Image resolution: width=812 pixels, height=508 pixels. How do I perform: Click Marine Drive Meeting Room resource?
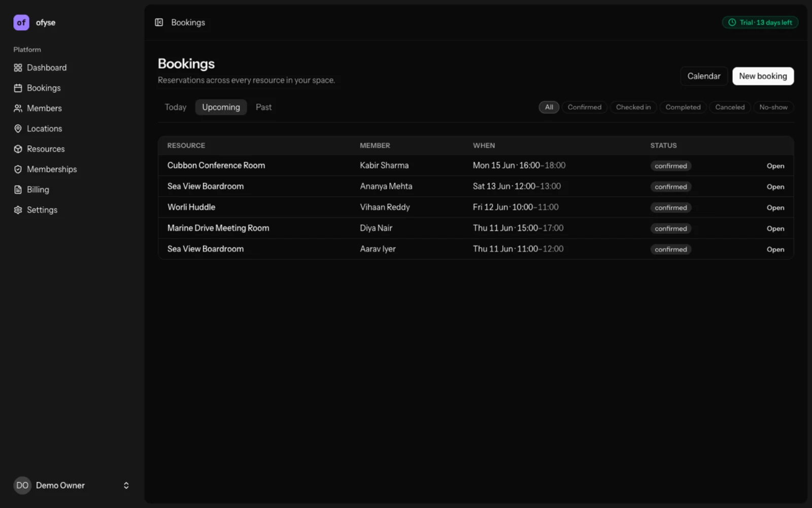(x=218, y=228)
